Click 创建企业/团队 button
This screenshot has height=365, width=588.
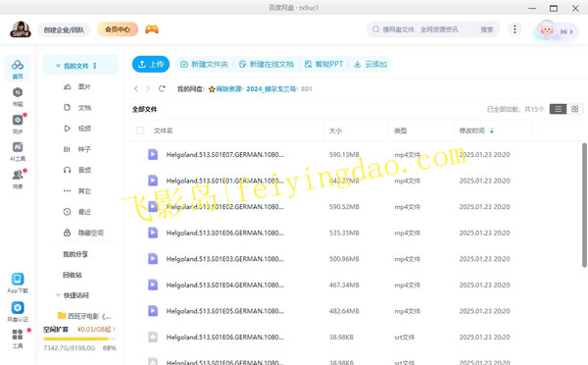[64, 29]
